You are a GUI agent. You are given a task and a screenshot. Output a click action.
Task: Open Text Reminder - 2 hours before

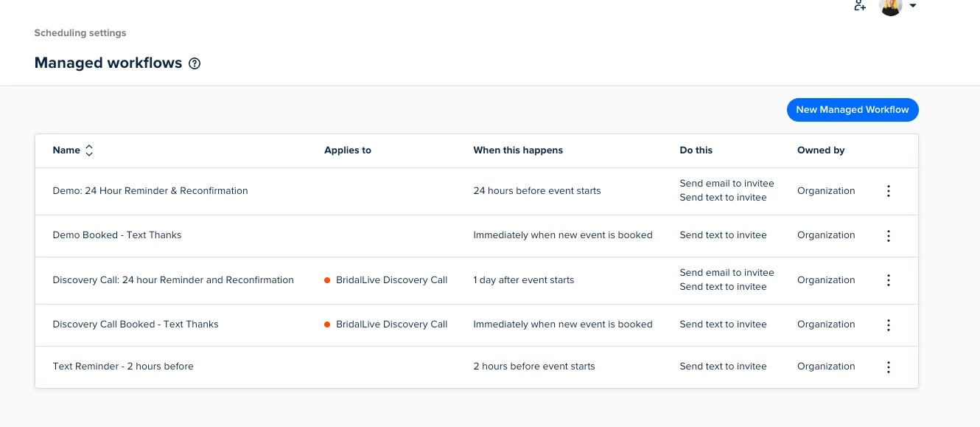click(123, 367)
